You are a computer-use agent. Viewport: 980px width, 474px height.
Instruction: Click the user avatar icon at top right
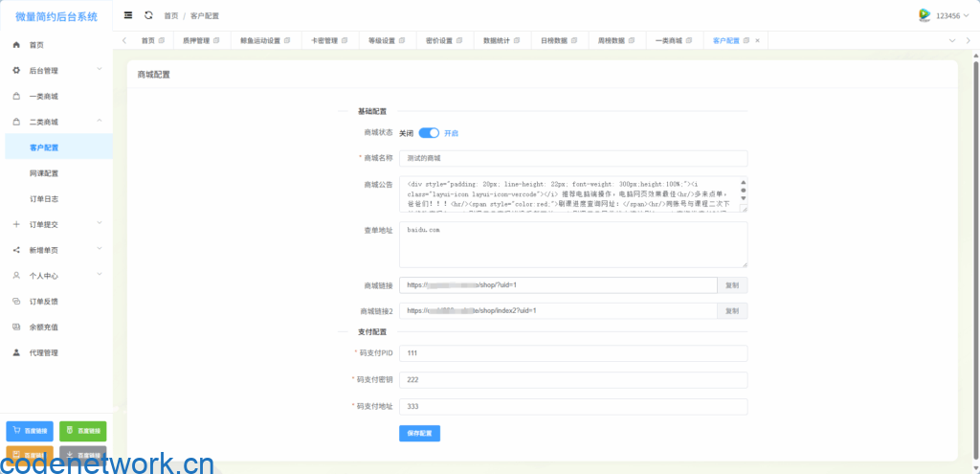(924, 15)
